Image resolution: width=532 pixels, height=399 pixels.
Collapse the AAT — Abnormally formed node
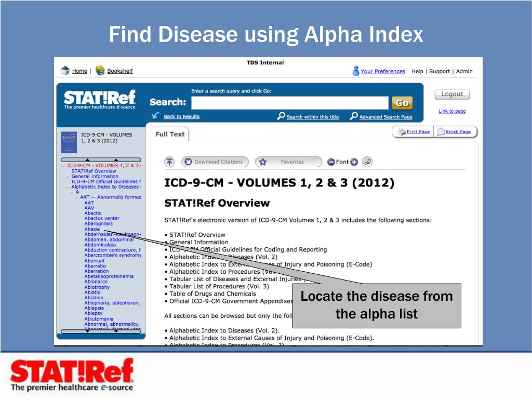[76, 197]
